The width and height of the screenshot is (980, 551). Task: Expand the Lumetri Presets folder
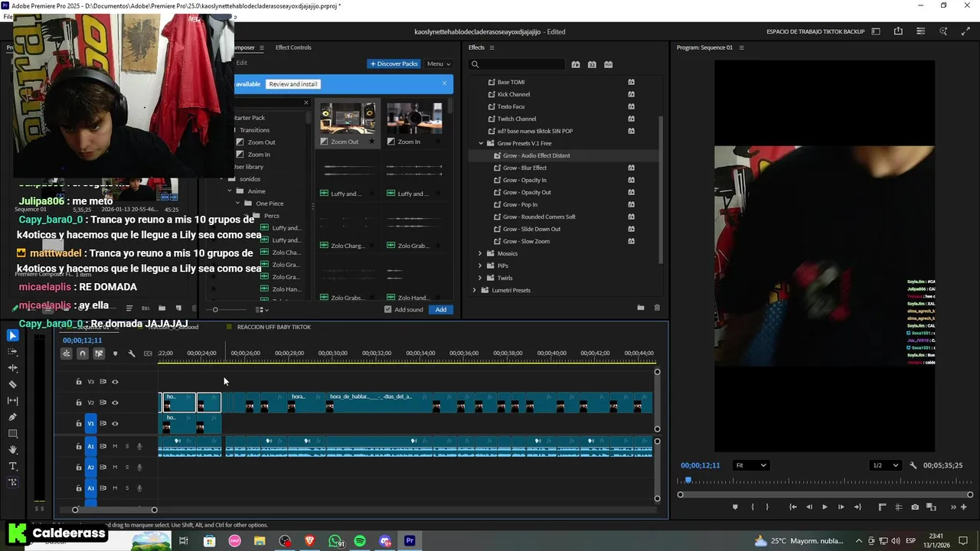[474, 290]
